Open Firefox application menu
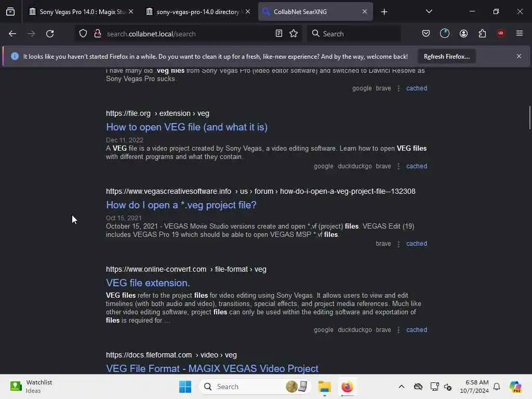 [x=520, y=33]
